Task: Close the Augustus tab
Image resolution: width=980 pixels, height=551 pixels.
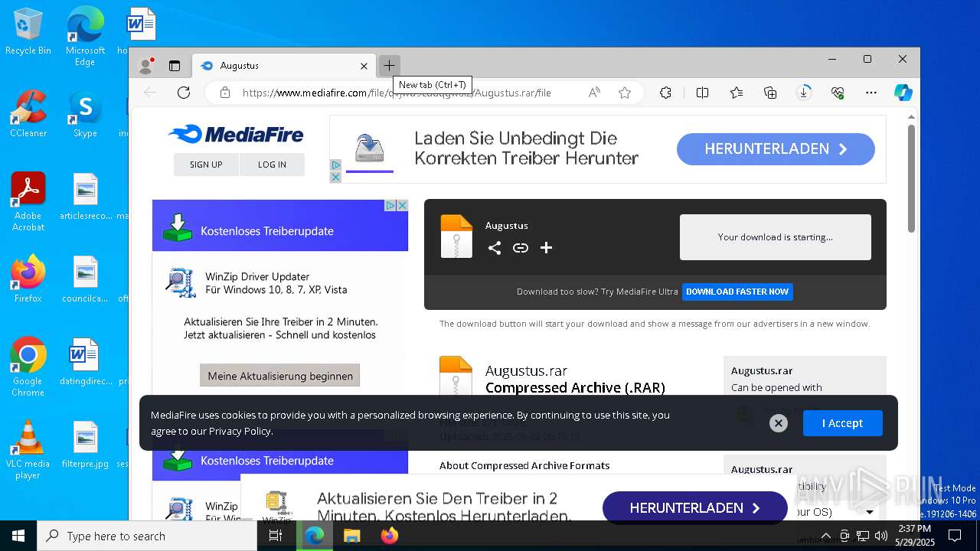Action: pyautogui.click(x=364, y=66)
